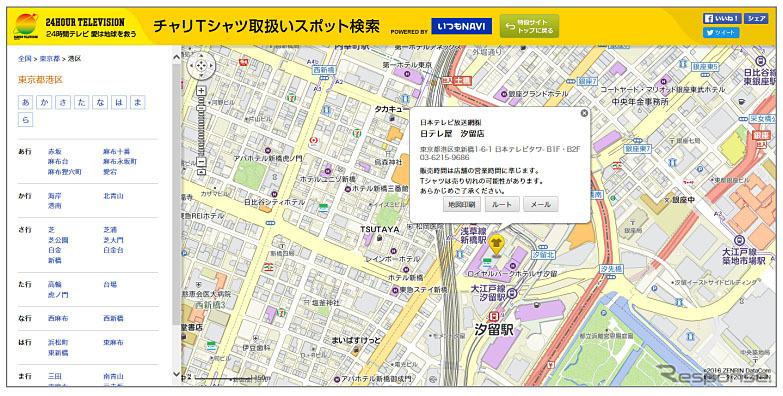This screenshot has width=783, height=396.
Task: Close the 日テレ屋 汐留店 info popup
Action: (x=584, y=113)
